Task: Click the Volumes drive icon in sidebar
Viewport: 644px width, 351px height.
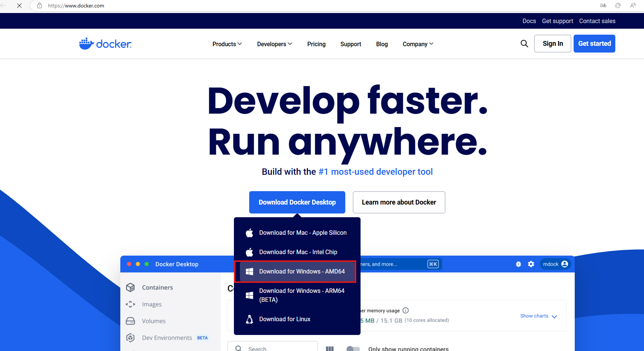Action: click(x=130, y=321)
